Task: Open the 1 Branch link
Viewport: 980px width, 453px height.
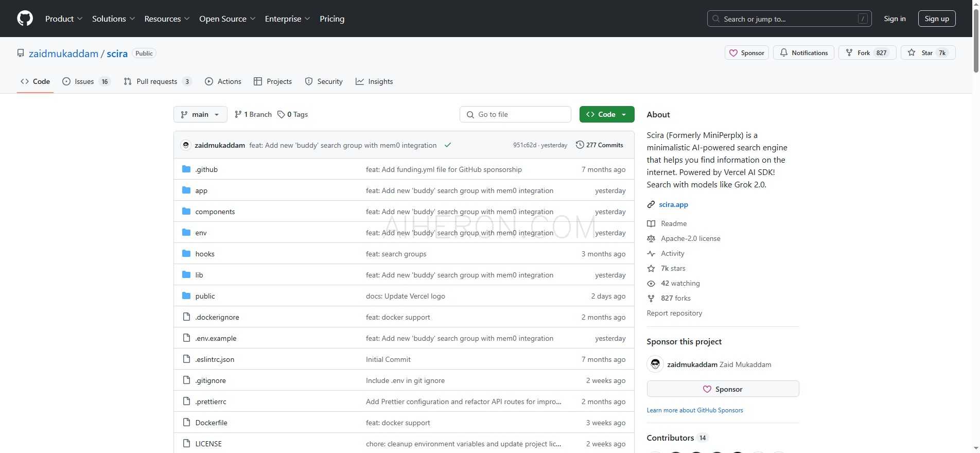Action: click(x=253, y=114)
